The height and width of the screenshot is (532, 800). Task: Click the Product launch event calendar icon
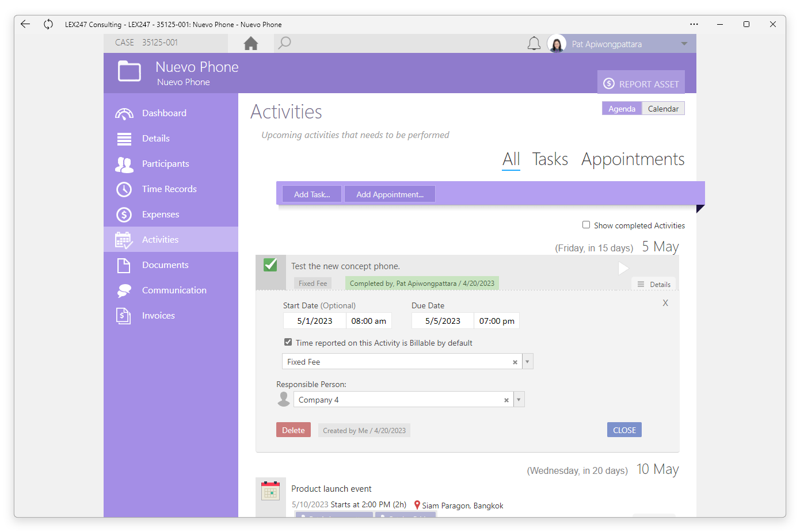click(x=271, y=491)
